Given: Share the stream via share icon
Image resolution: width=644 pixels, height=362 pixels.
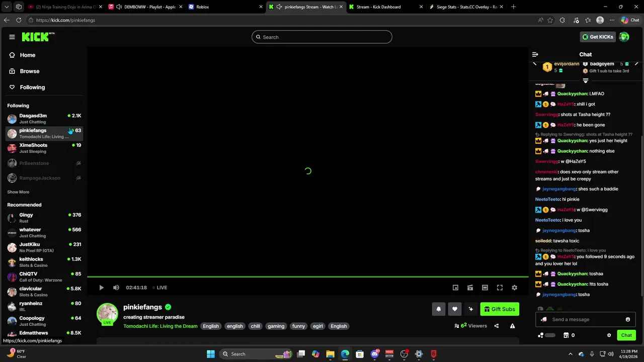Looking at the screenshot, I should (x=497, y=326).
